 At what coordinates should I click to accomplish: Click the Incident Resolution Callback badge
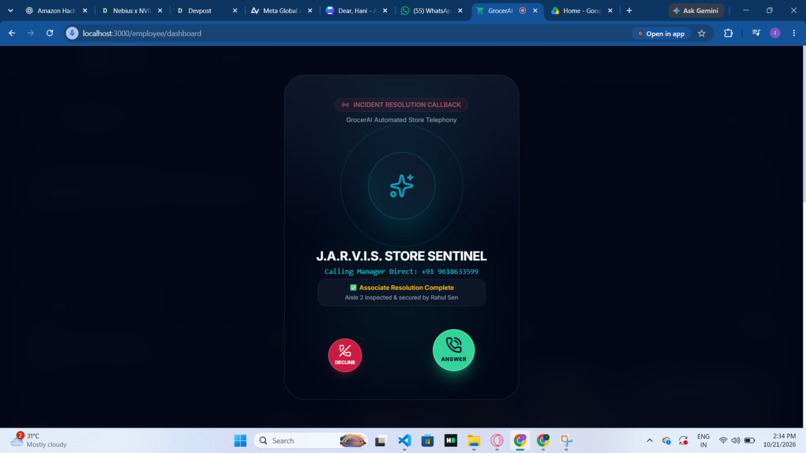point(401,104)
